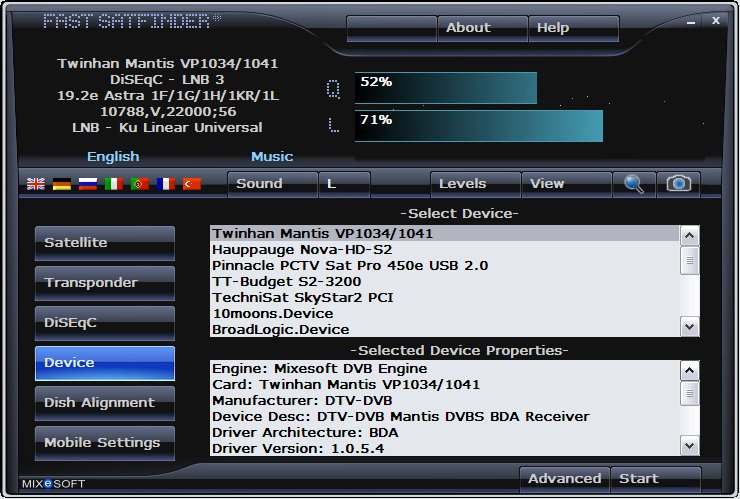This screenshot has height=499, width=740.
Task: Select the highlighted Device section
Action: coord(105,363)
